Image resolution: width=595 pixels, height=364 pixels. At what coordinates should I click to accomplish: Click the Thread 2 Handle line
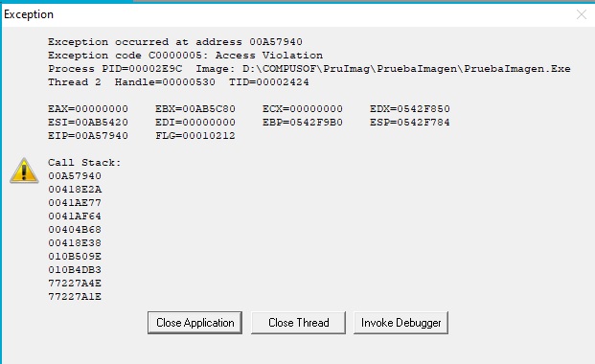click(178, 82)
